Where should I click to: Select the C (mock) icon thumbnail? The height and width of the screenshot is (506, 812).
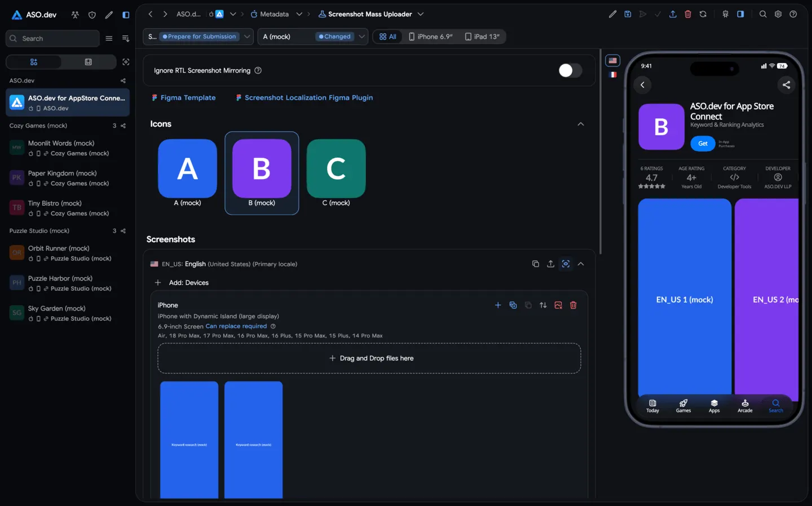[x=336, y=173]
